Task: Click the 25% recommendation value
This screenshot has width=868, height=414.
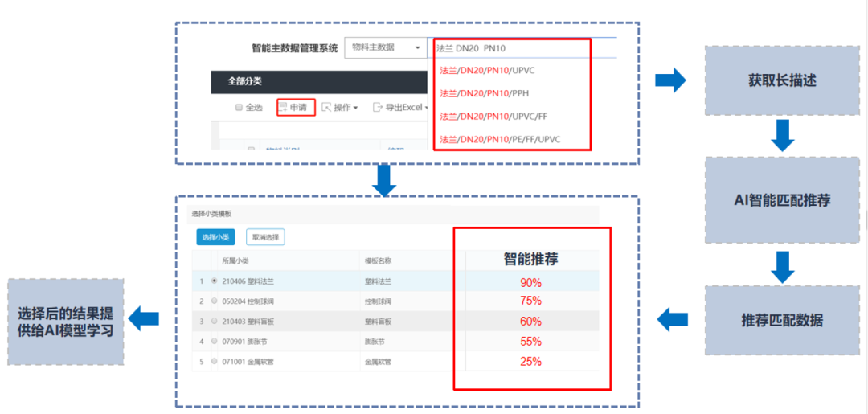Action: [530, 362]
